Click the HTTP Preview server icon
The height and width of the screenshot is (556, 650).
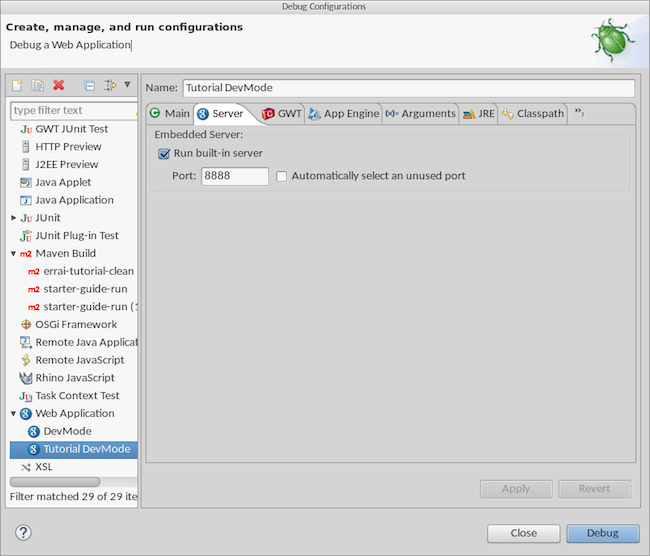click(x=26, y=147)
